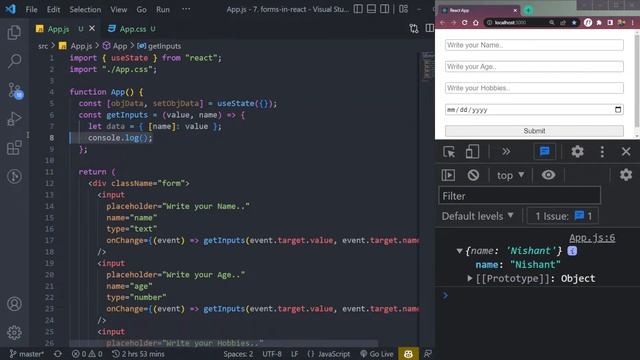Open the Edit menu
This screenshot has width=640, height=360.
[53, 9]
